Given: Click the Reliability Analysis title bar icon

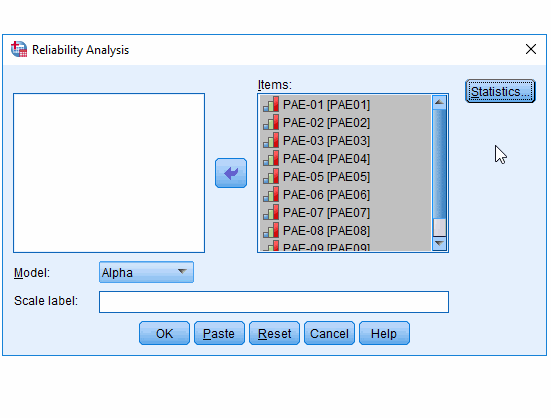Looking at the screenshot, I should tap(19, 49).
